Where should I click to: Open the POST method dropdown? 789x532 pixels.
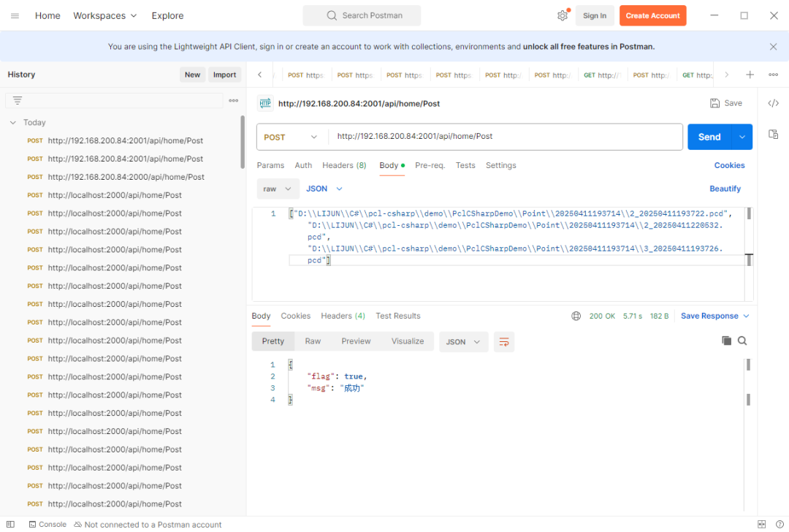(291, 137)
